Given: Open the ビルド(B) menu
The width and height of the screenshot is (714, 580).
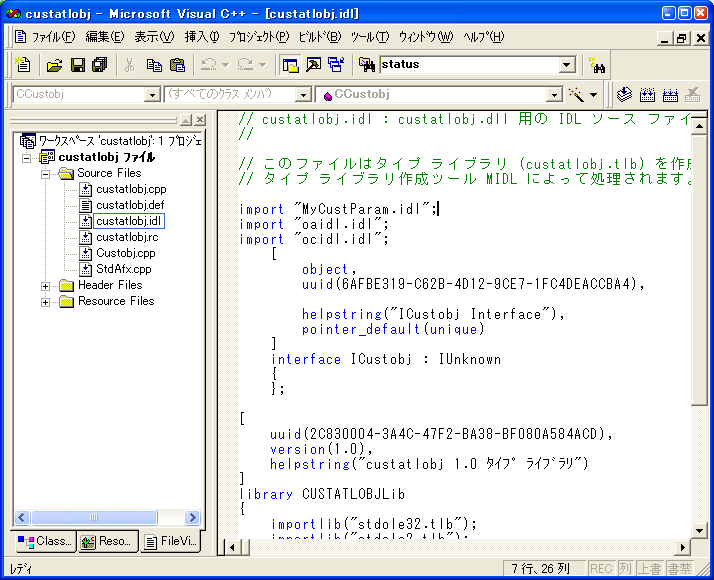Looking at the screenshot, I should click(320, 37).
